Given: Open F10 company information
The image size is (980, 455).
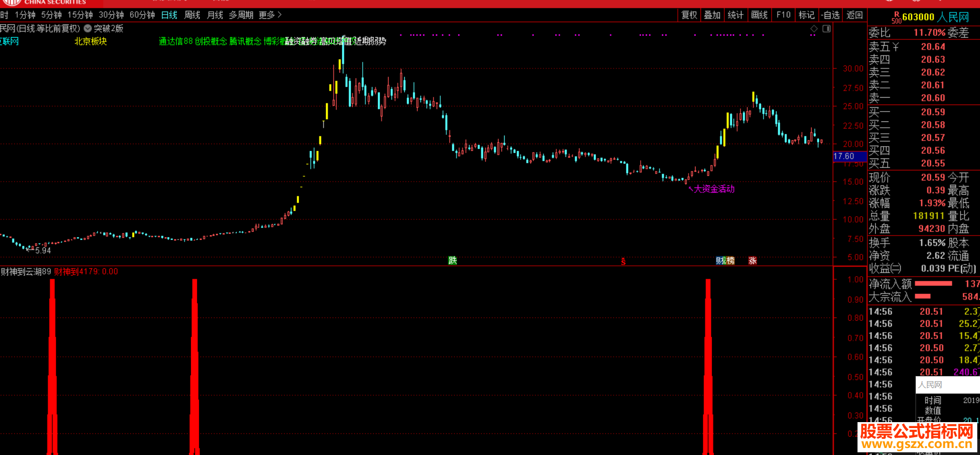Looking at the screenshot, I should tap(784, 15).
